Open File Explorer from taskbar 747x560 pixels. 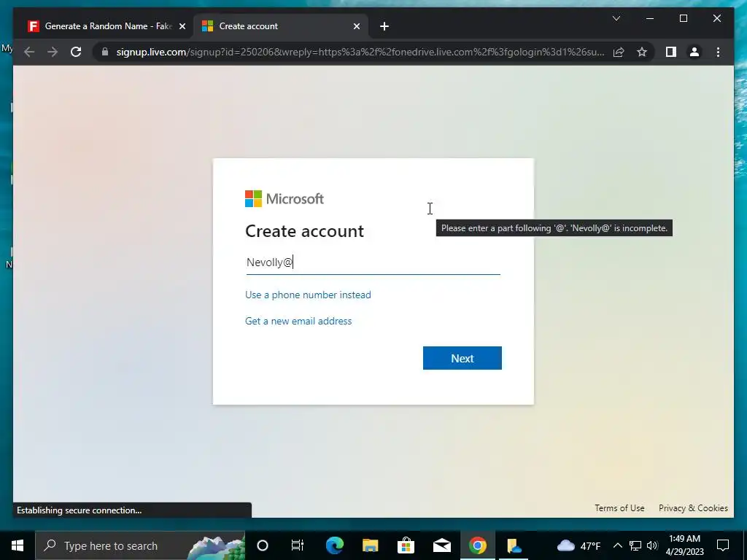pyautogui.click(x=370, y=545)
